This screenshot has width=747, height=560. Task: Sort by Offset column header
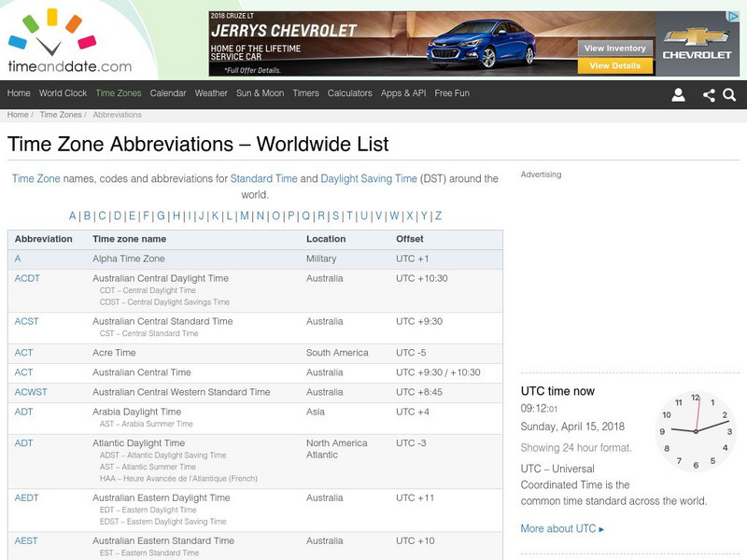(410, 239)
